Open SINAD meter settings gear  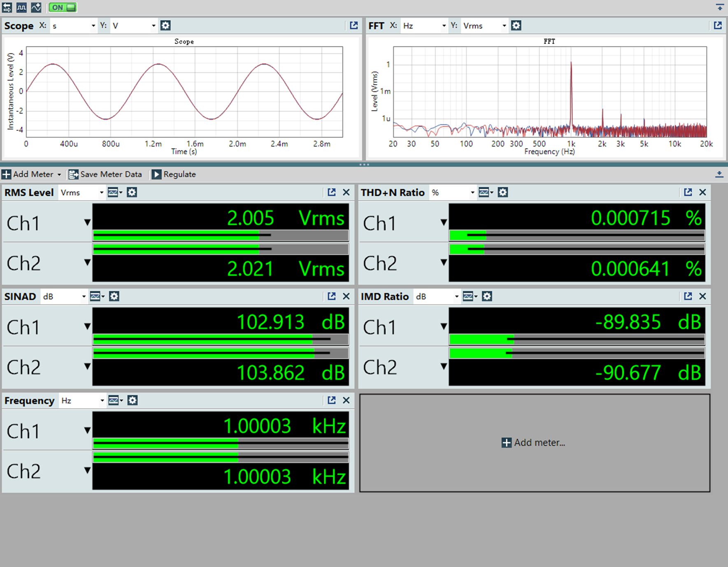114,296
